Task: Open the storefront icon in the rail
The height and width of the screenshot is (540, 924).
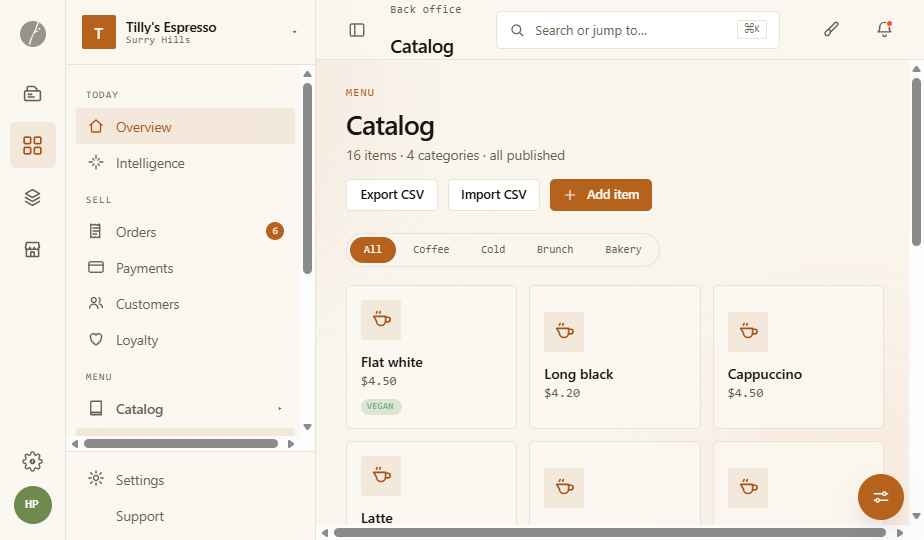Action: (x=32, y=249)
